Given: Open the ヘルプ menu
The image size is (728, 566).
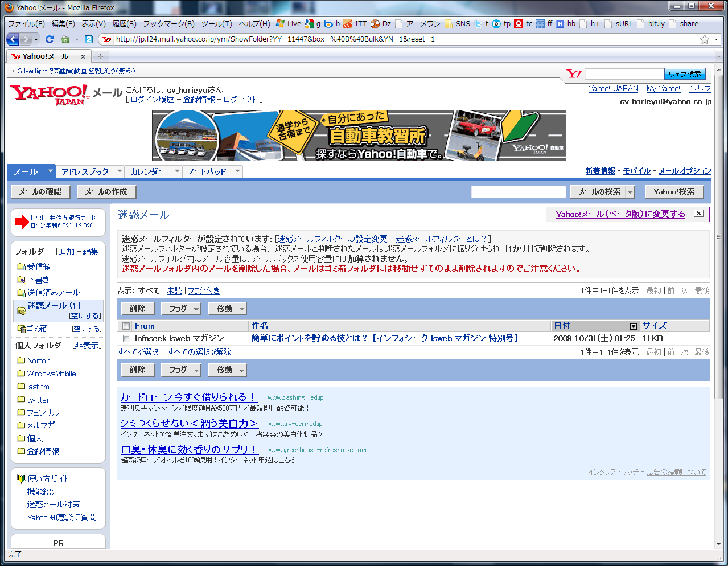Looking at the screenshot, I should (x=254, y=24).
